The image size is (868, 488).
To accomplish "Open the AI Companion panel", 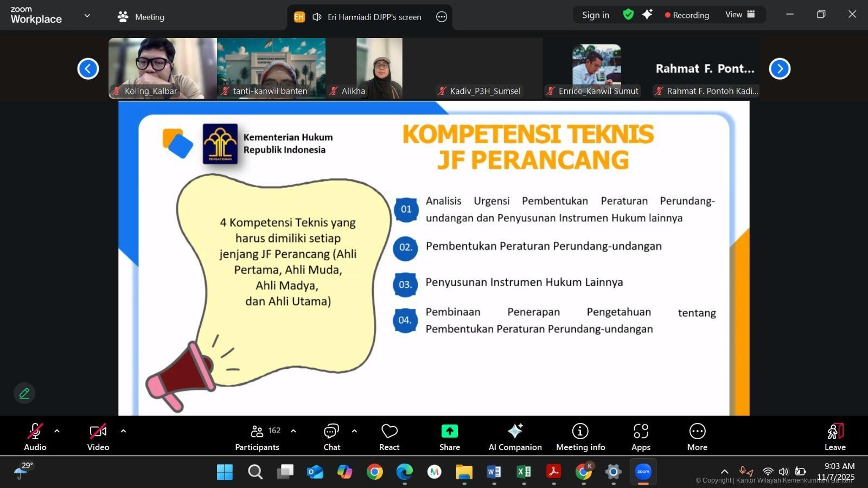I will 515,437.
